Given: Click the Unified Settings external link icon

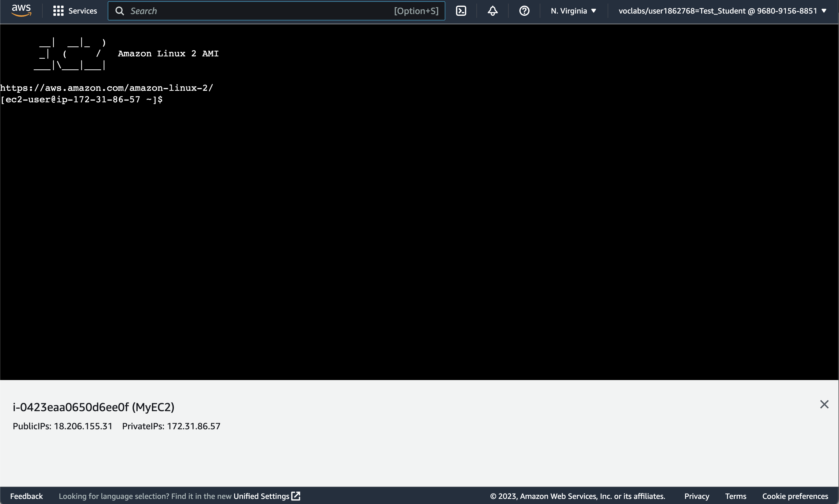Looking at the screenshot, I should [296, 496].
